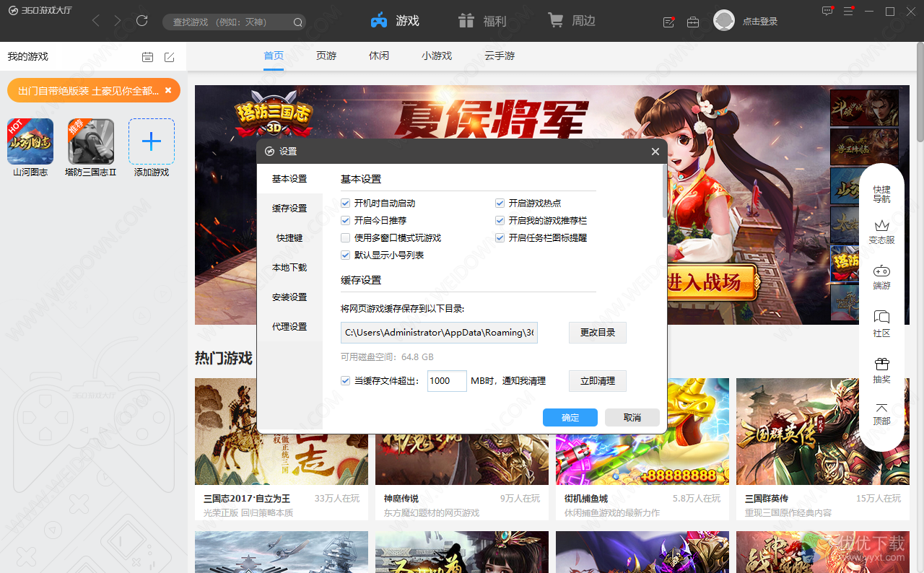Switch to 云手游 tab
This screenshot has width=924, height=573.
click(500, 56)
